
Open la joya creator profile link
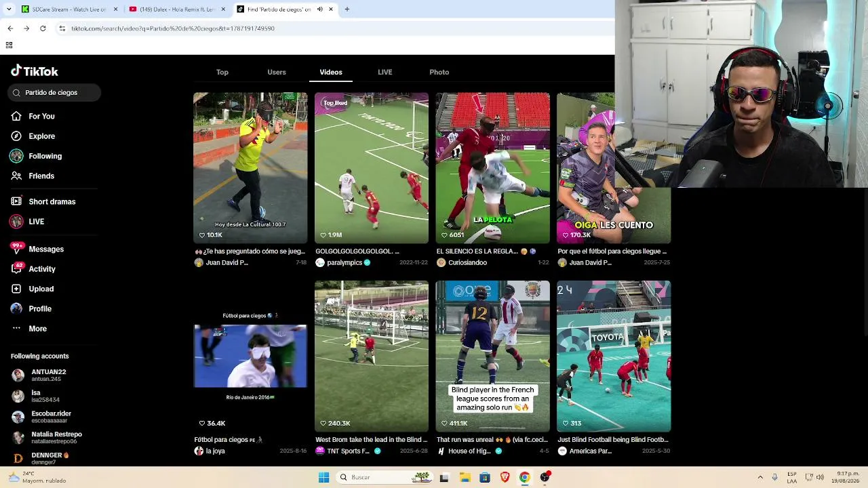click(x=210, y=451)
